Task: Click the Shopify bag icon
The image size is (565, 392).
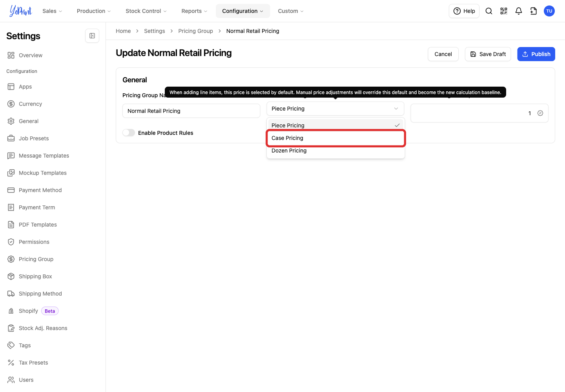Action: 11,311
